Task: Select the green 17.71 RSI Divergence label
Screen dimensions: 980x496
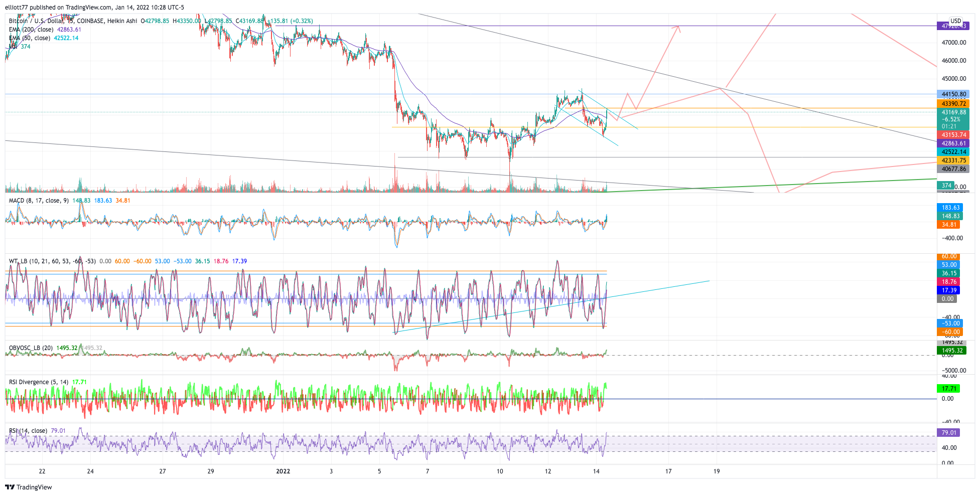Action: [948, 389]
